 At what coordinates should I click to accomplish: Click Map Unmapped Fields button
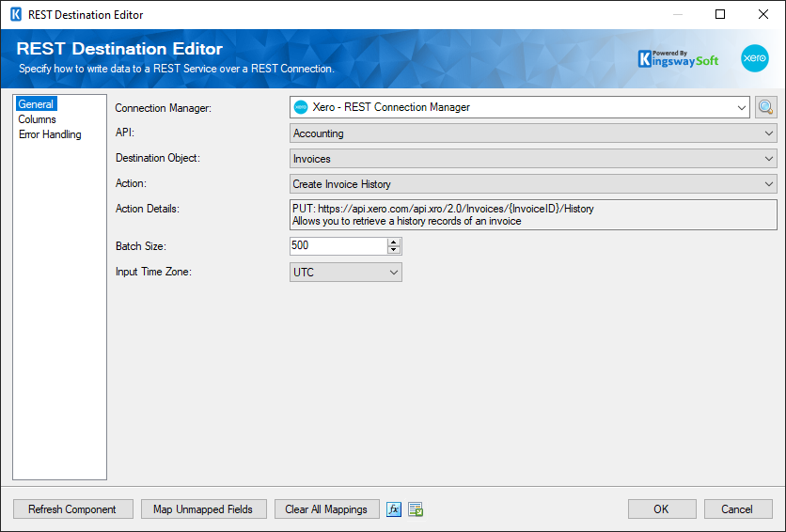203,509
